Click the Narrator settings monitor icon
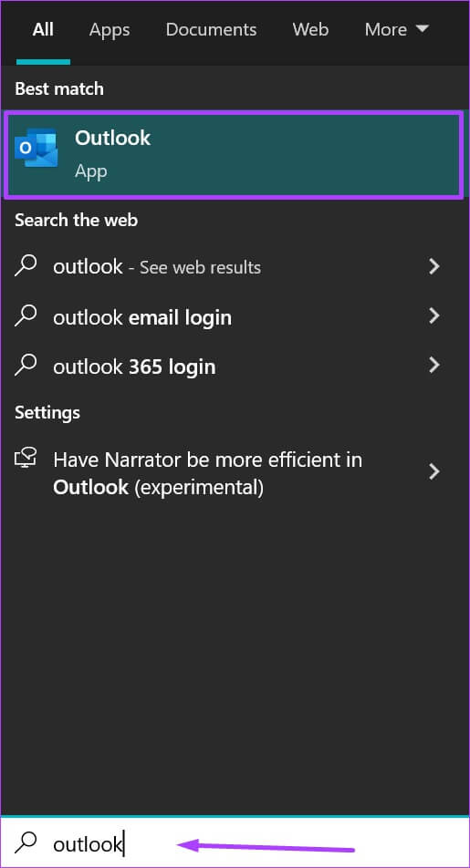470x868 pixels. 26,459
